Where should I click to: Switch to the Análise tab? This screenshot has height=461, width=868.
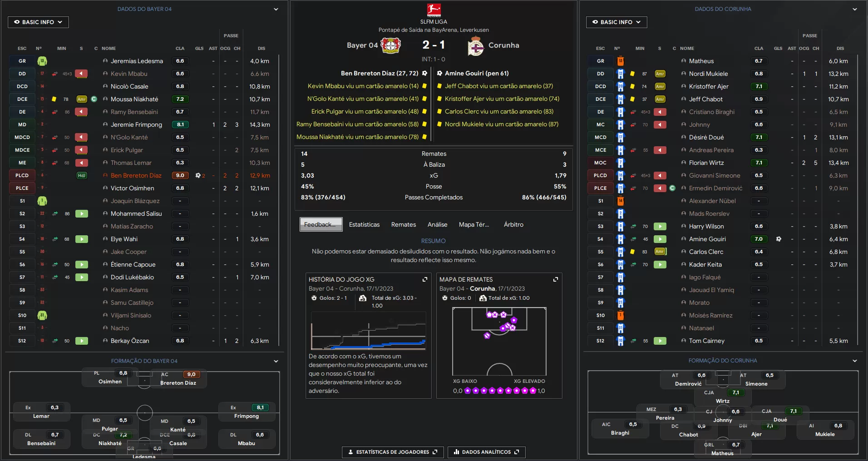(x=437, y=224)
